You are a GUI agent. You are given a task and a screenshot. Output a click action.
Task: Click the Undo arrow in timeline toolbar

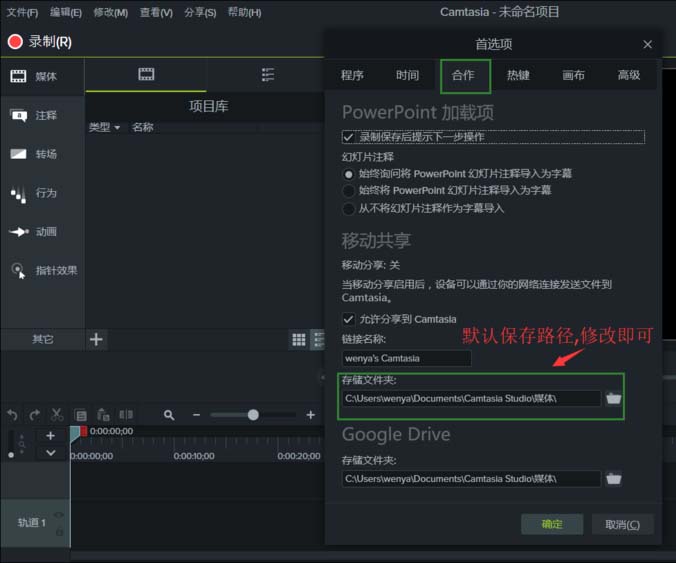[x=13, y=415]
